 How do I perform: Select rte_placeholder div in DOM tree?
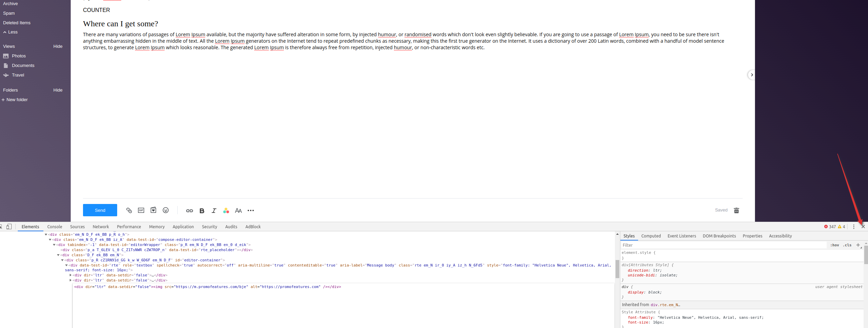(156, 250)
